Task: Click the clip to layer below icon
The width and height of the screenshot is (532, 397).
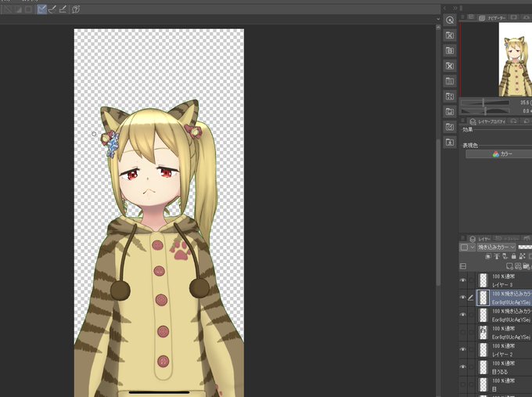Action: click(488, 256)
